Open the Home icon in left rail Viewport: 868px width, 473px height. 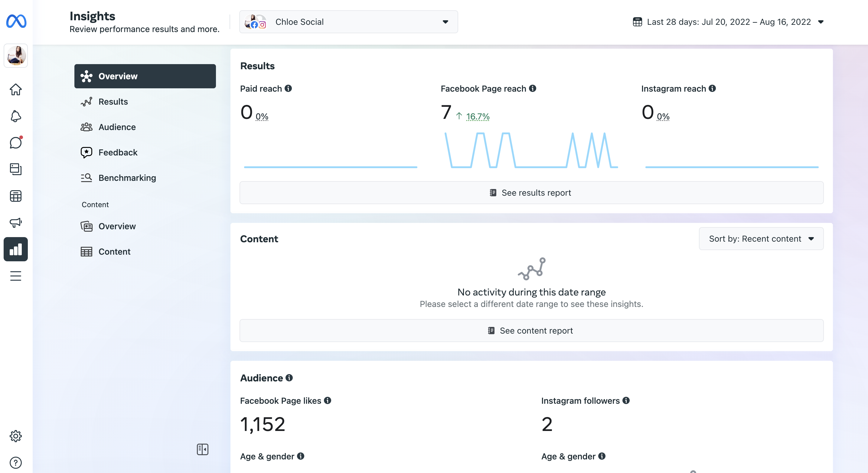[15, 90]
